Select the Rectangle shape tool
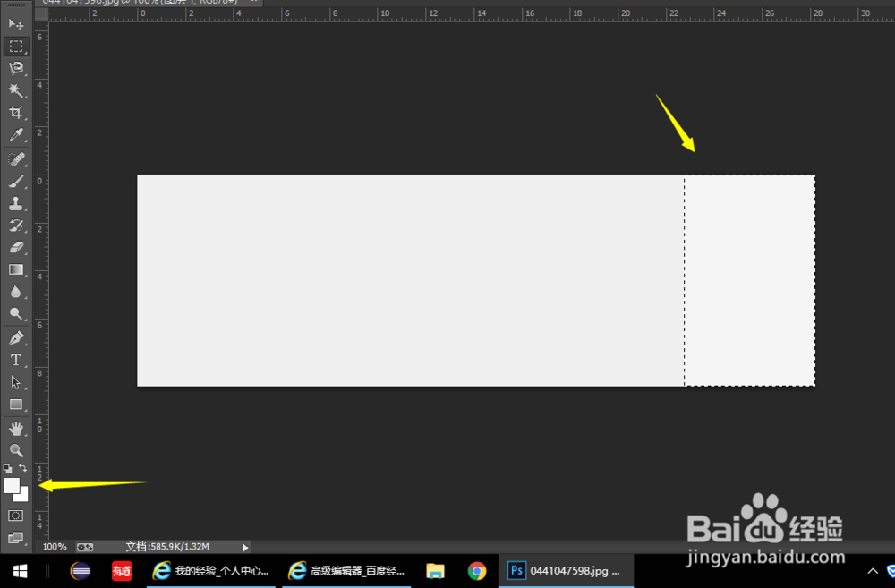Screen dimensions: 895x588 click(16, 405)
